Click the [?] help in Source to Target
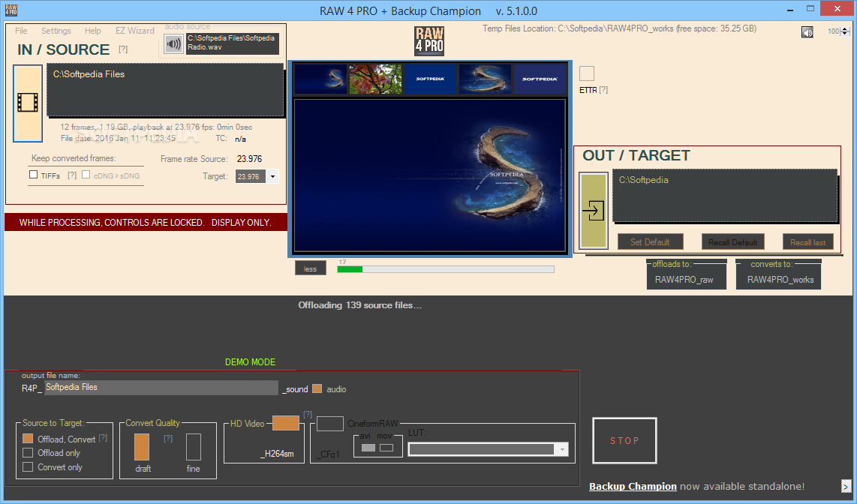857x504 pixels. (x=103, y=438)
